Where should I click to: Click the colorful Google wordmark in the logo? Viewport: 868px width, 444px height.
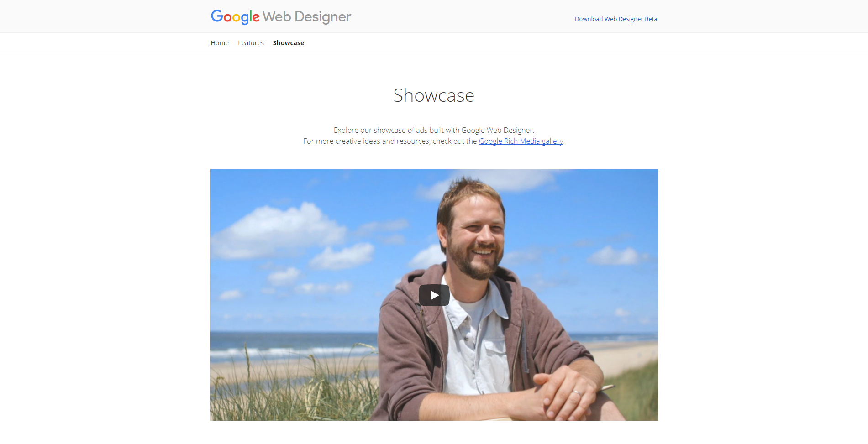(x=235, y=17)
